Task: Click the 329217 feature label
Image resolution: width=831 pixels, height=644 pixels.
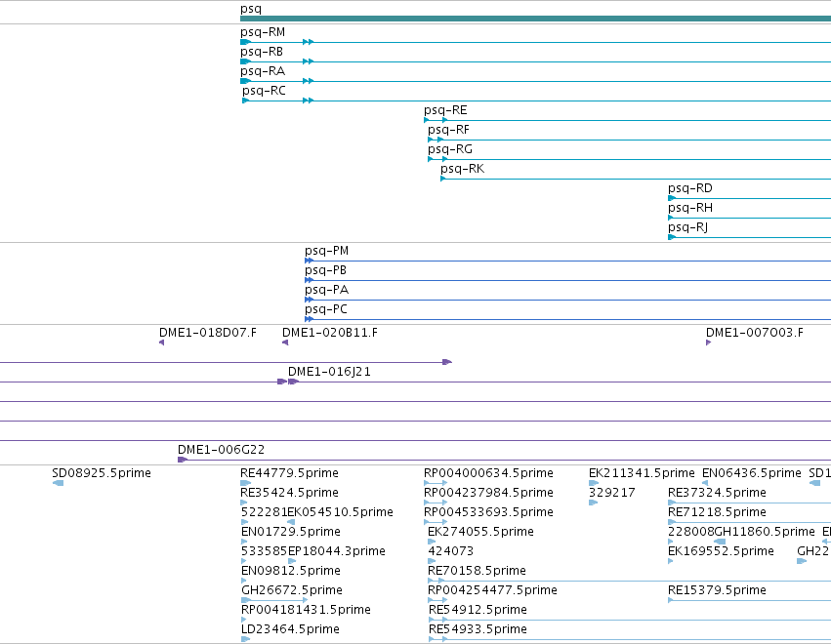Action: 611,493
